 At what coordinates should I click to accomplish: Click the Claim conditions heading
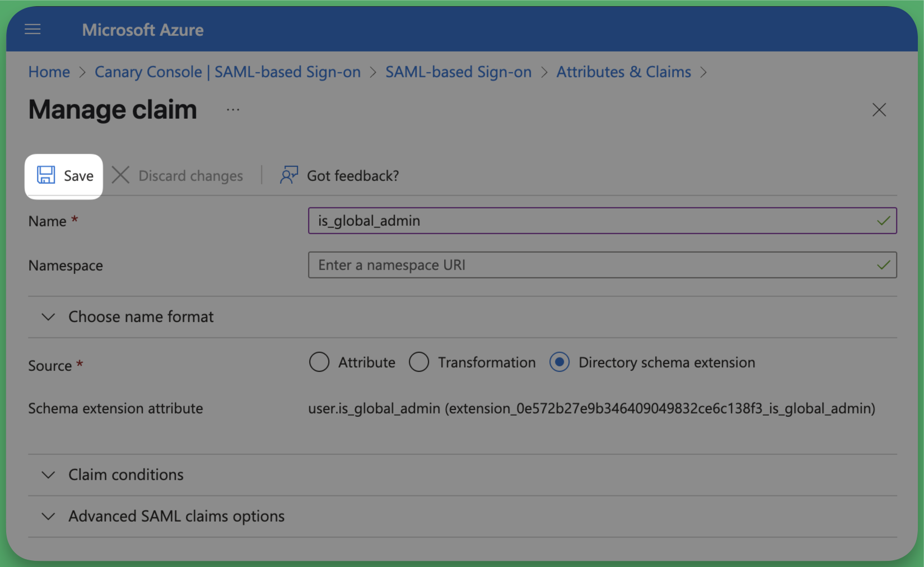[x=126, y=475]
